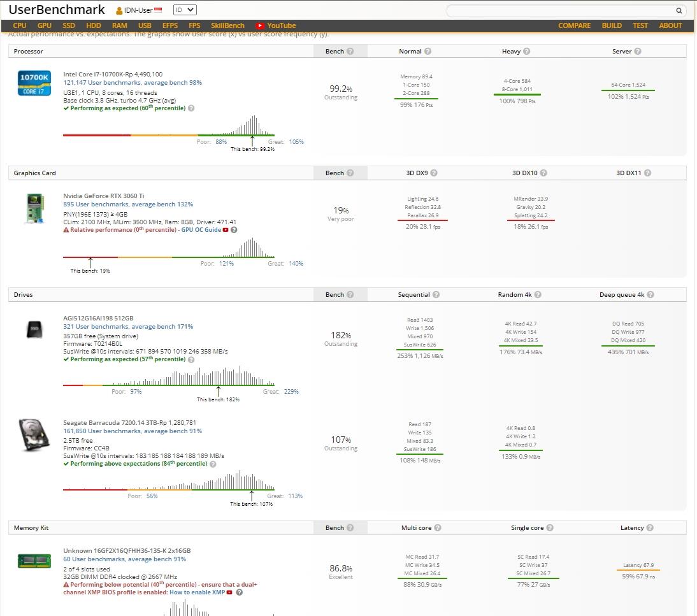Click the AGI SSD drive icon
Screen dimensions: 697x616
click(34, 329)
